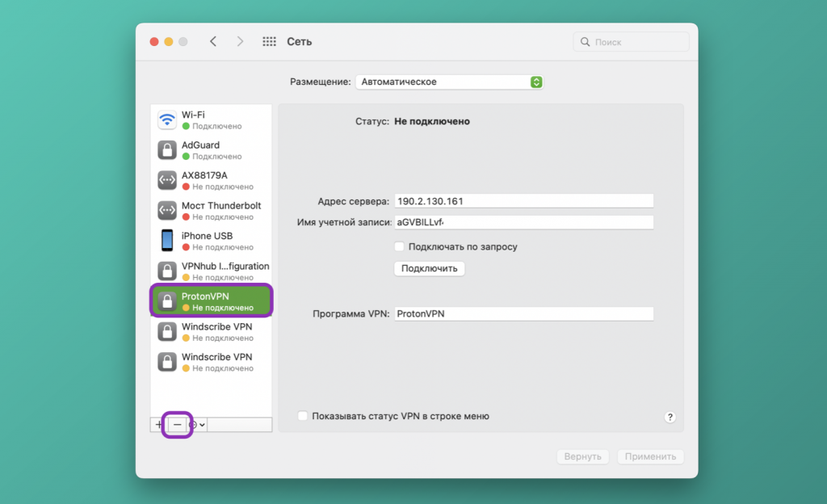
Task: Click the magnifier icon in search
Action: pos(585,42)
